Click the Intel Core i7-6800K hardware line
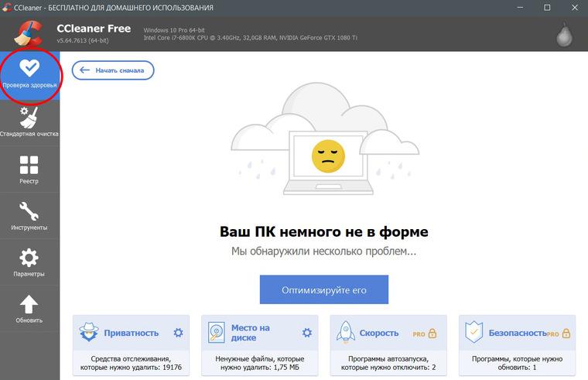 click(x=251, y=37)
